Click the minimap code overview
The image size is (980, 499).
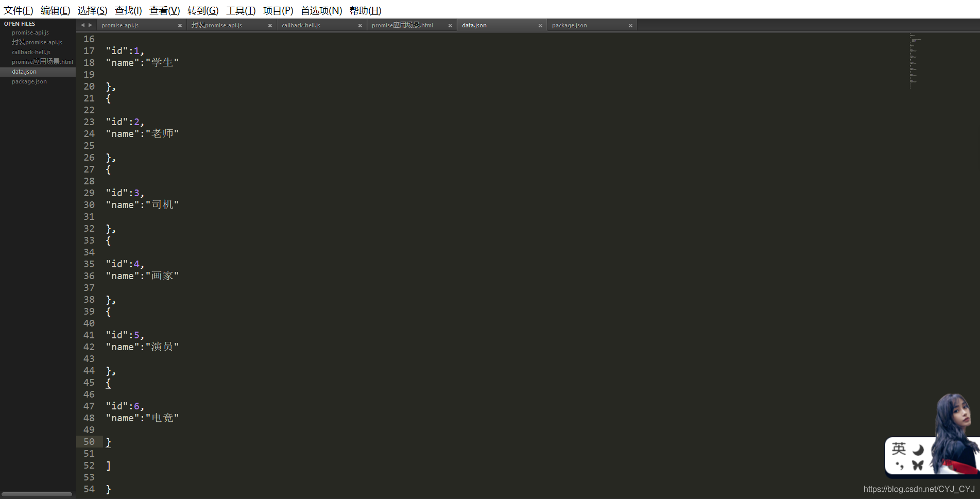tap(915, 61)
